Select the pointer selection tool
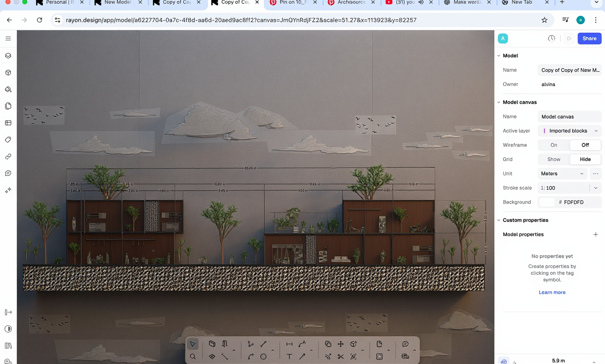Screen dimensions: 605x364 point(193,344)
